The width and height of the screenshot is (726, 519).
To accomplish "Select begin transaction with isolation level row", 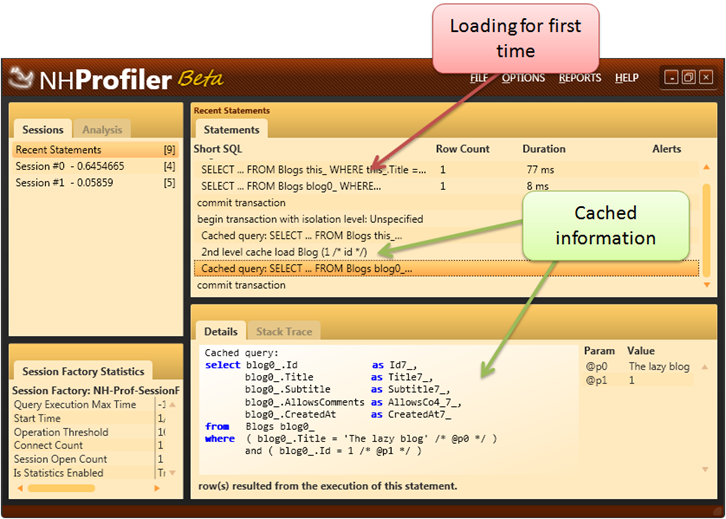I will (446, 219).
